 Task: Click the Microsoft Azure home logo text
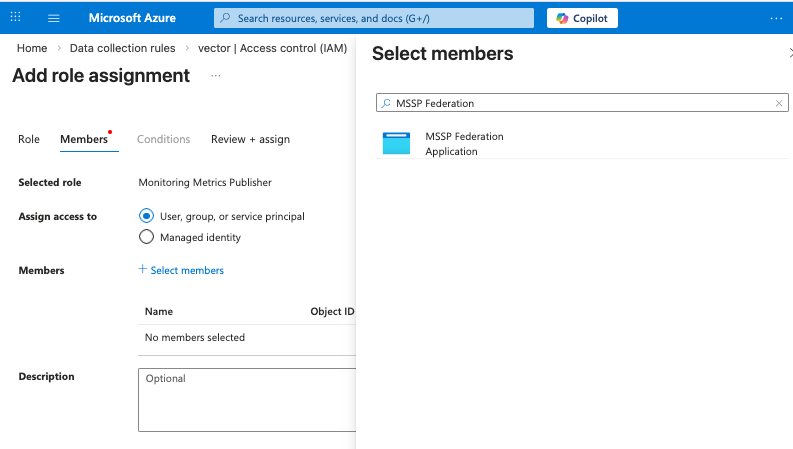click(132, 18)
